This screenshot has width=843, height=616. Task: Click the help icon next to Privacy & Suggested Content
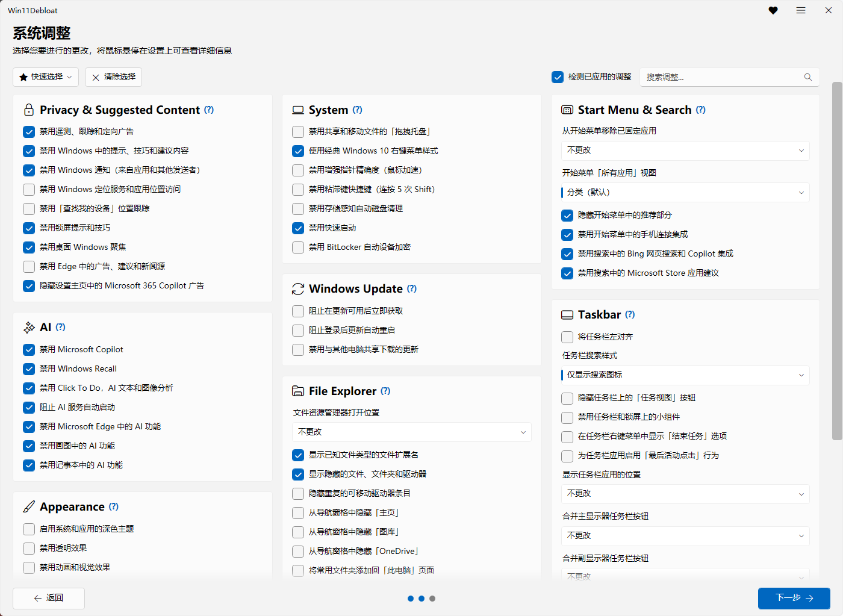(209, 110)
